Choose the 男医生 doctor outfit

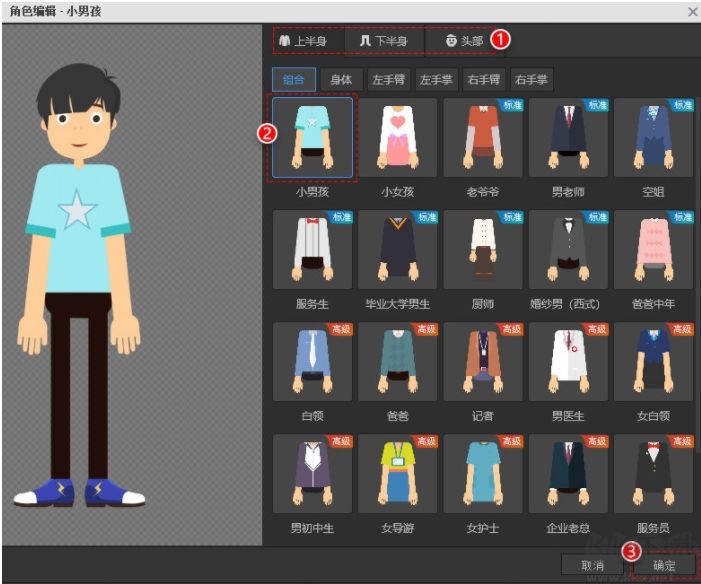click(567, 361)
